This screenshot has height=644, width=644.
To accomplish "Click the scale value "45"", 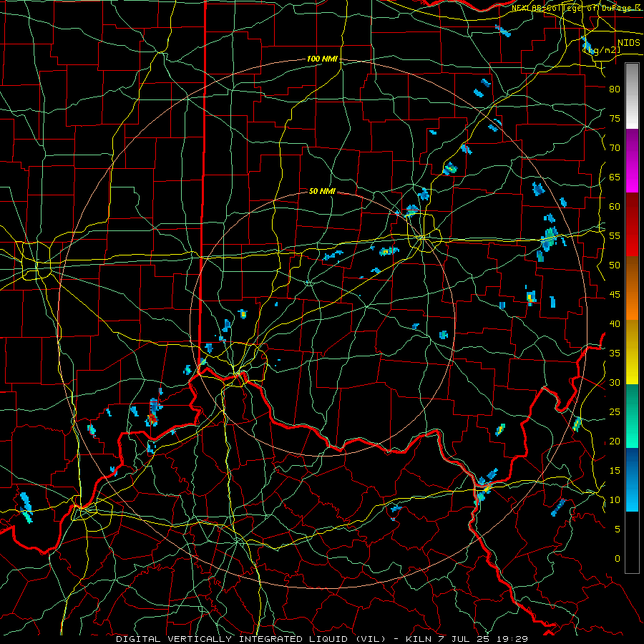I will coord(615,295).
